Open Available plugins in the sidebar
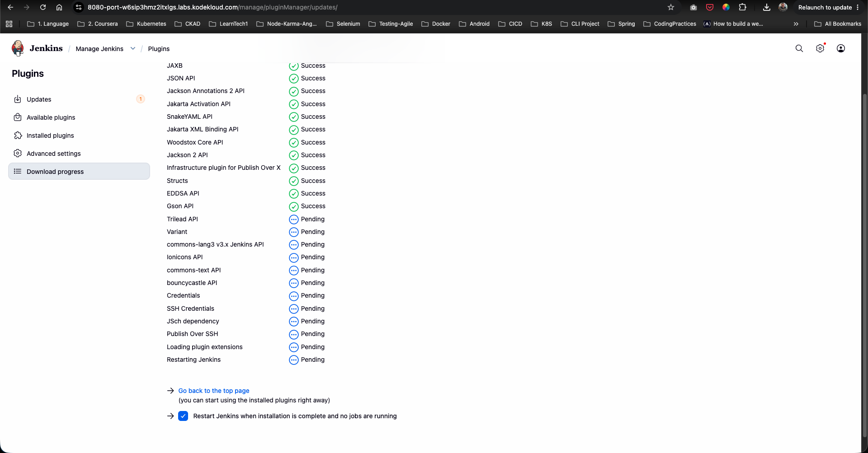Screen dimensions: 868x453 (x=79, y=117)
